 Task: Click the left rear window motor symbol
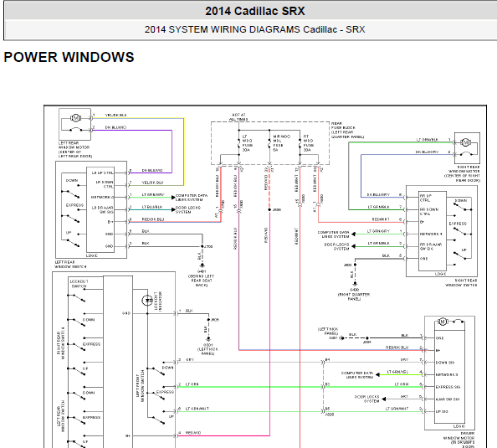click(75, 118)
